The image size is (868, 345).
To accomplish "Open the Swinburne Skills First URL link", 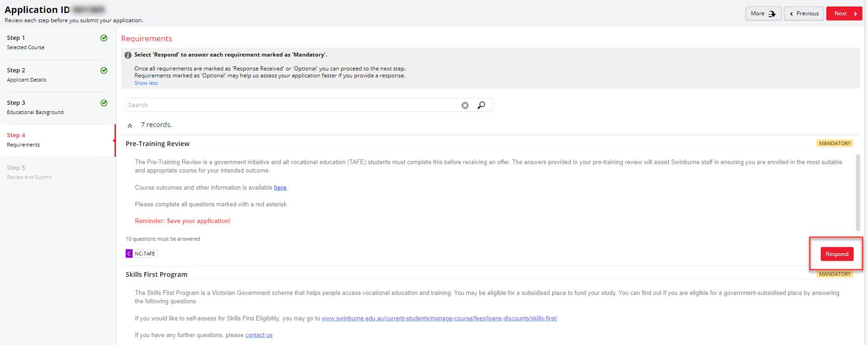I will click(439, 319).
